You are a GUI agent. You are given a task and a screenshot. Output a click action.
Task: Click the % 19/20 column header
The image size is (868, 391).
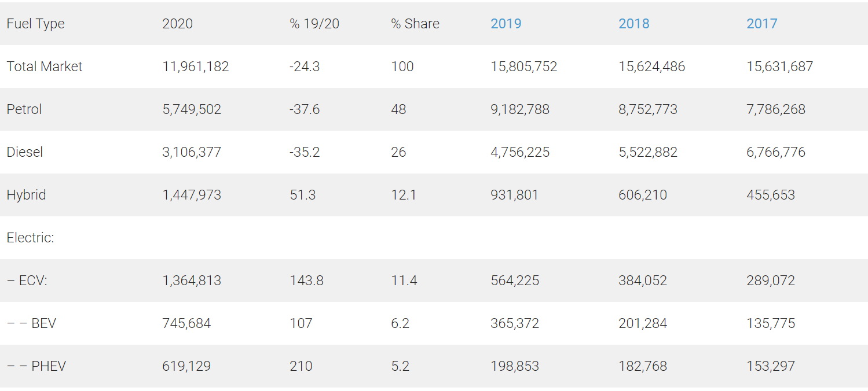click(x=314, y=24)
